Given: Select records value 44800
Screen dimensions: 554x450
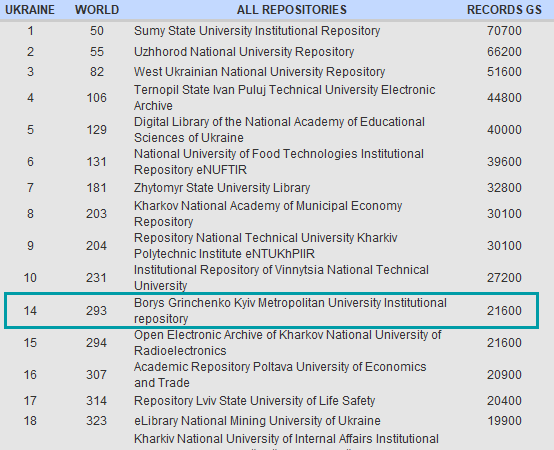Looking at the screenshot, I should pyautogui.click(x=504, y=98).
